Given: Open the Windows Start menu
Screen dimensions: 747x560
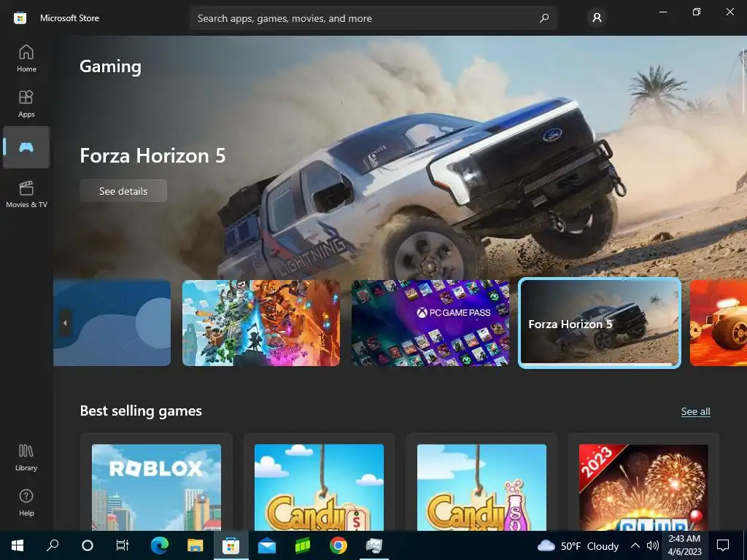Looking at the screenshot, I should pos(18,545).
